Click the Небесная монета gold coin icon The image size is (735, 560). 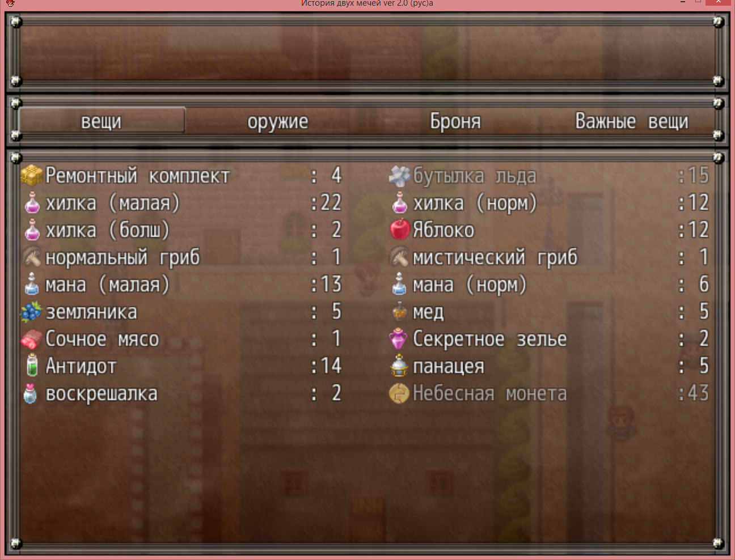click(x=399, y=393)
